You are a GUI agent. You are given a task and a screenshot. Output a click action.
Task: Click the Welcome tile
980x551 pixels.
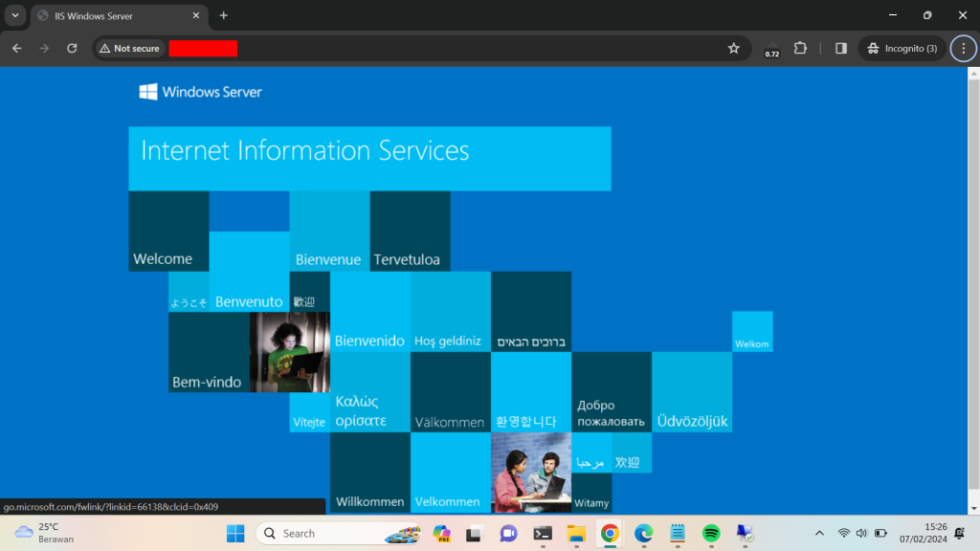[x=168, y=231]
